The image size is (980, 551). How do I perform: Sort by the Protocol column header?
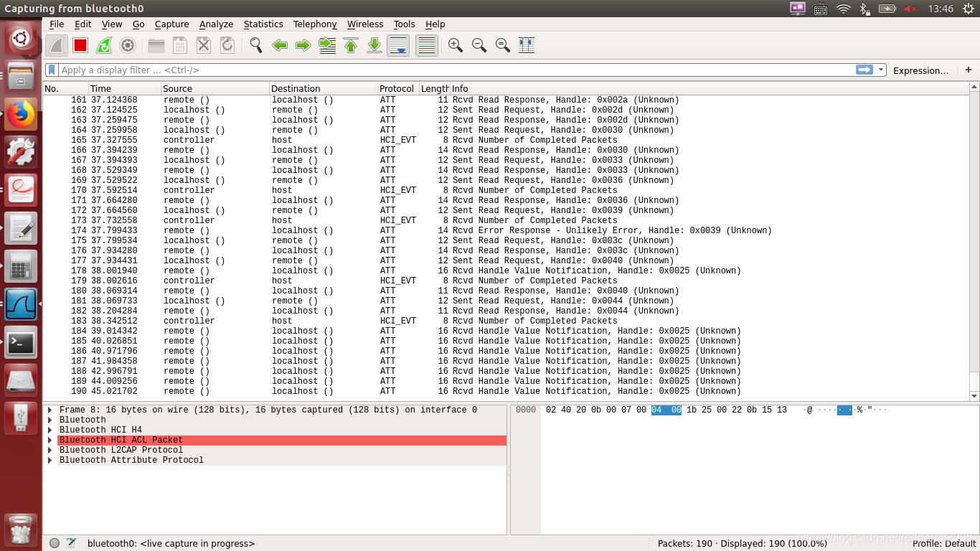pyautogui.click(x=398, y=88)
